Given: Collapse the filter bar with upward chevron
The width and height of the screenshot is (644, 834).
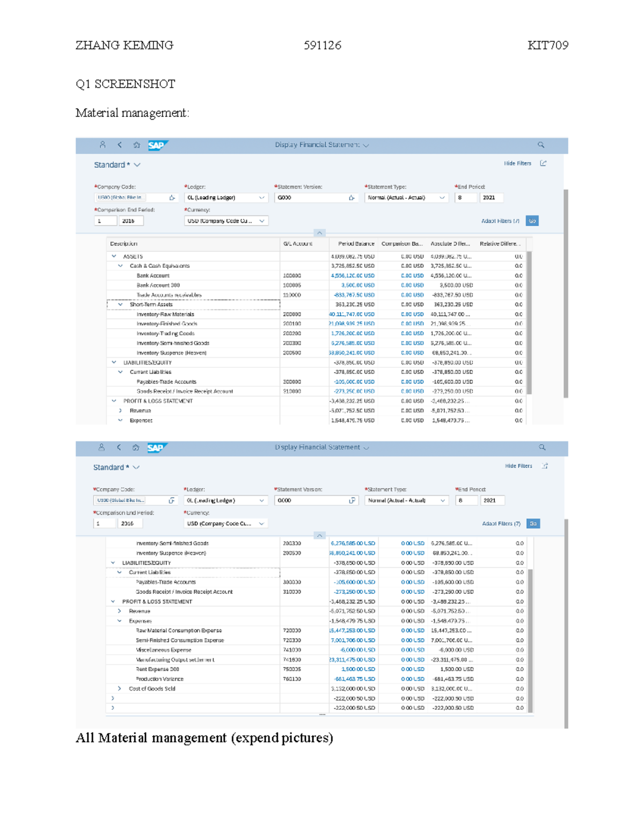Looking at the screenshot, I should [320, 233].
